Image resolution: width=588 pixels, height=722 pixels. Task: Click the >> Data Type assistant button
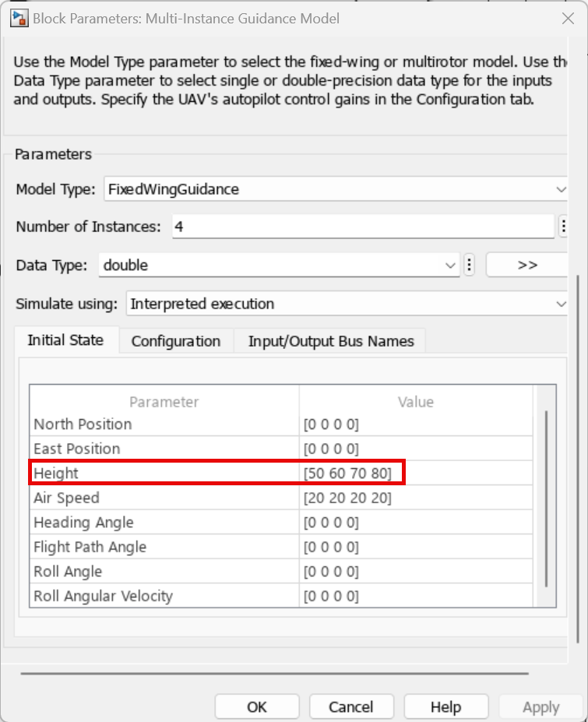[x=527, y=265]
